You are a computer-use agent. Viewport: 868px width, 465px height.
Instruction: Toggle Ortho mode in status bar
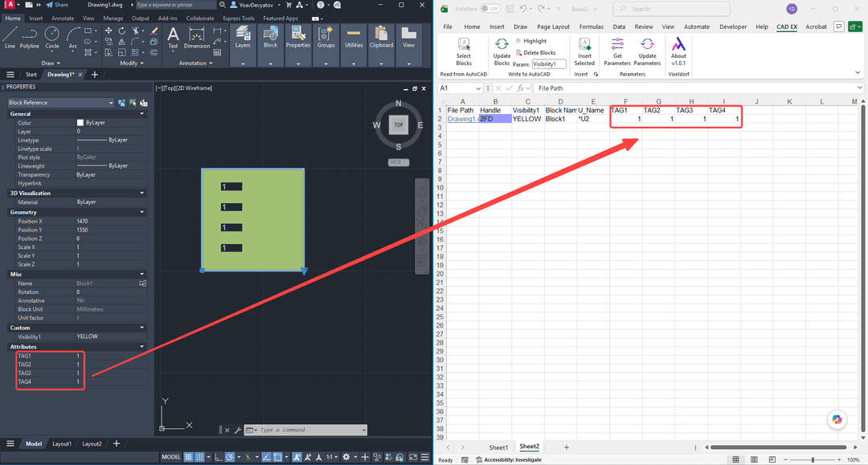(x=218, y=457)
